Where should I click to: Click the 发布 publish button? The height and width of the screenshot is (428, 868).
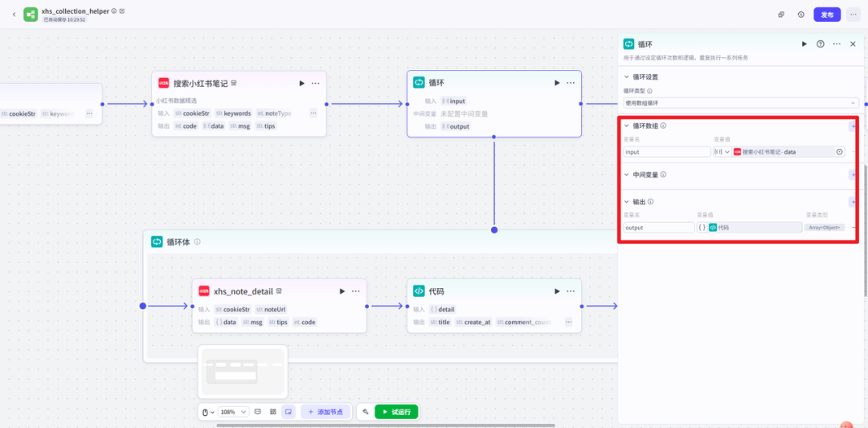pos(827,14)
